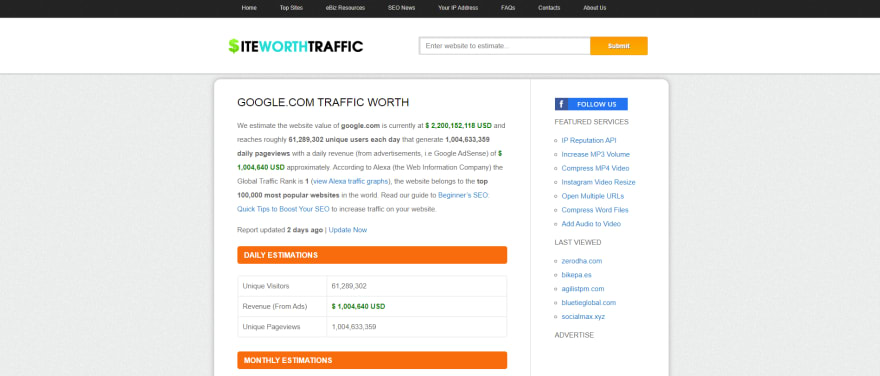Follow the 'view Alexa traffic graphs' link
The width and height of the screenshot is (880, 376).
(x=351, y=181)
